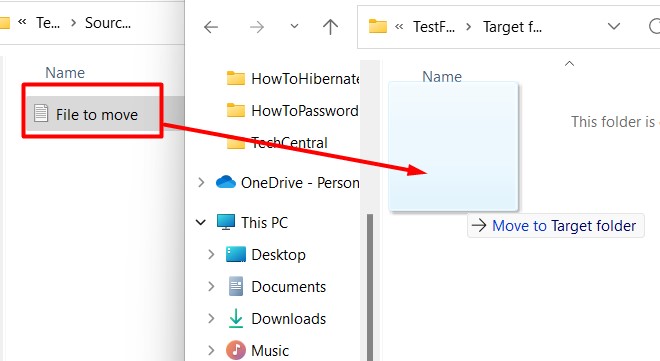This screenshot has height=361, width=660.
Task: Expand the Downloads tree node
Action: tap(211, 318)
